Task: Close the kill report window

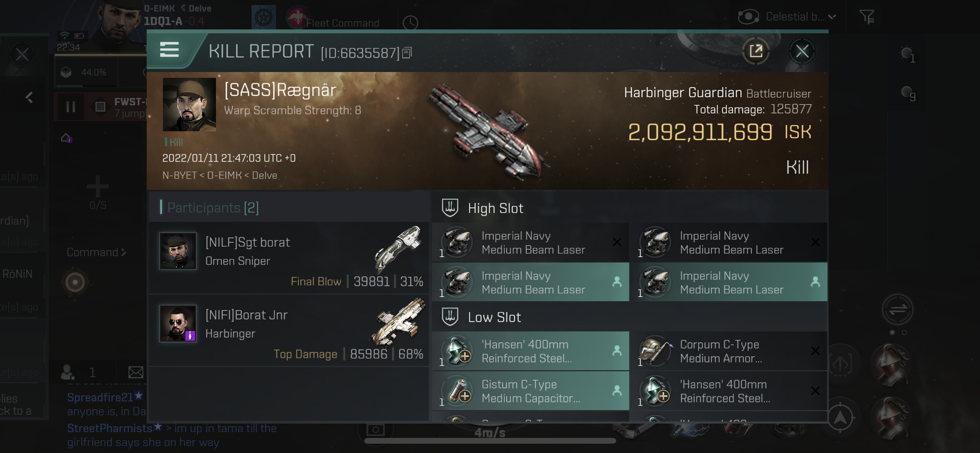Action: point(802,51)
